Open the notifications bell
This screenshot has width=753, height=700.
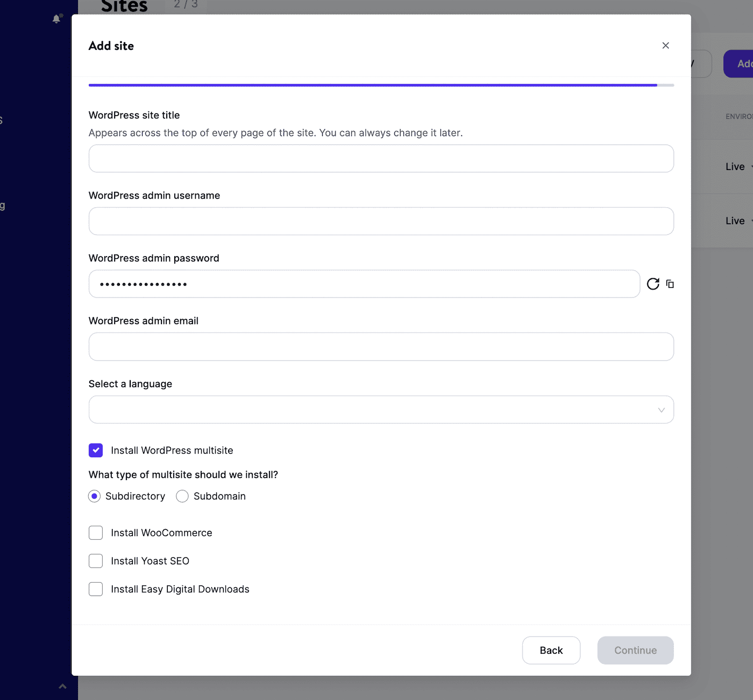pos(56,18)
